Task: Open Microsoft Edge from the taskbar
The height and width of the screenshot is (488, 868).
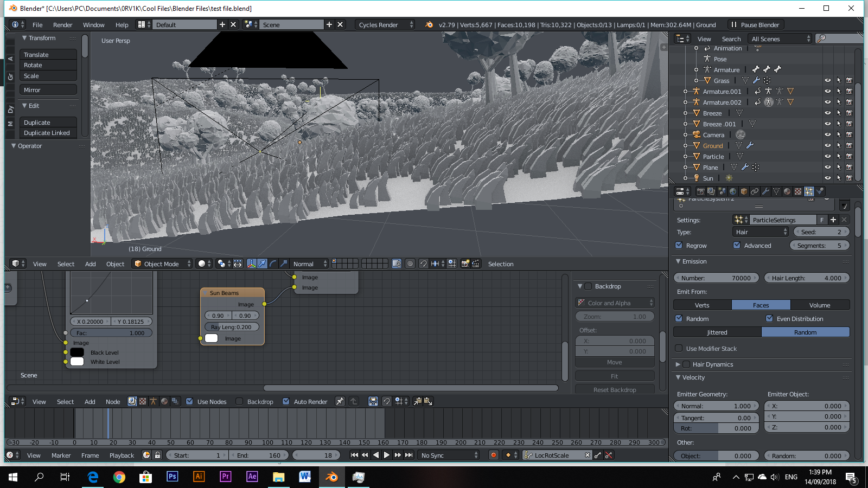Action: [93, 477]
